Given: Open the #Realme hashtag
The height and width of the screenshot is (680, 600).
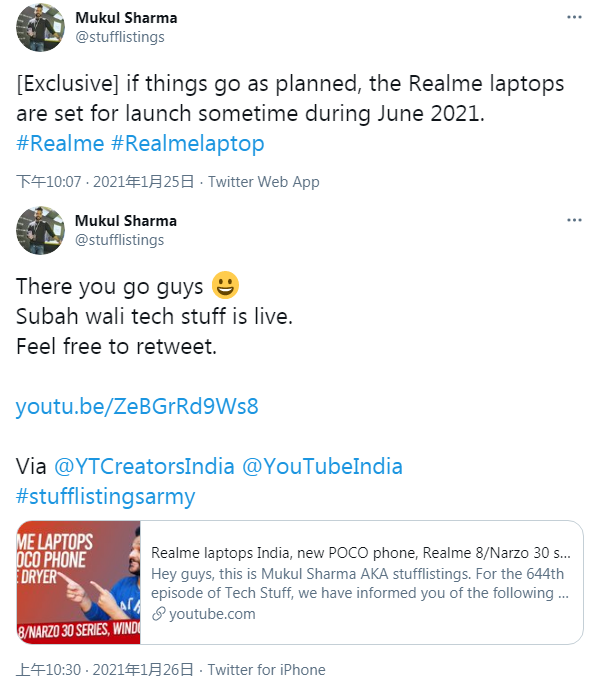Looking at the screenshot, I should click(x=60, y=143).
